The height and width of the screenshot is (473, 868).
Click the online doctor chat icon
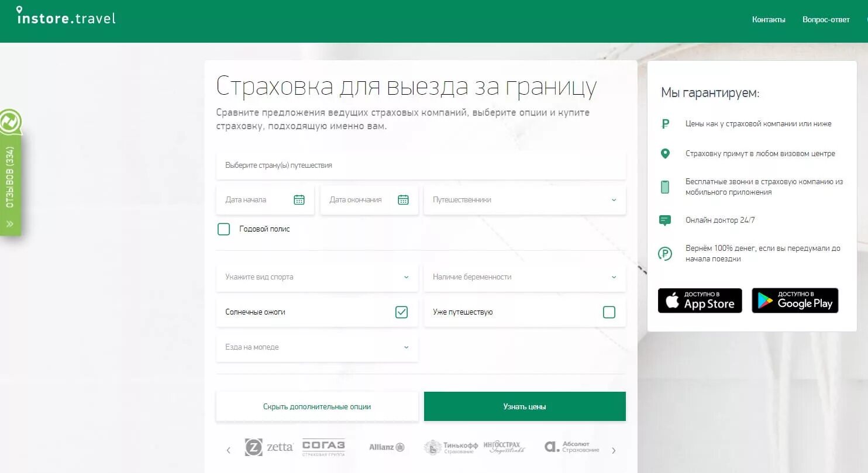[665, 220]
